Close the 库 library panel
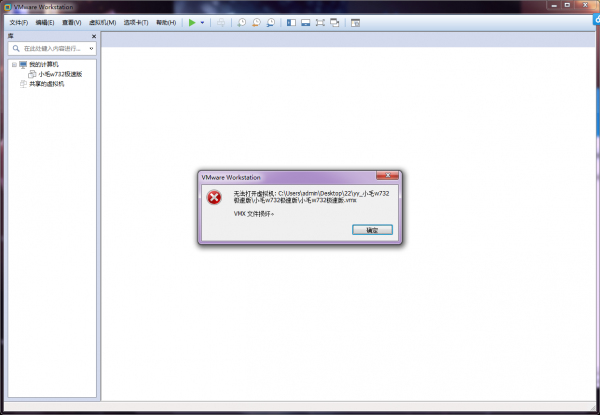Image resolution: width=600 pixels, height=415 pixels. (x=94, y=36)
